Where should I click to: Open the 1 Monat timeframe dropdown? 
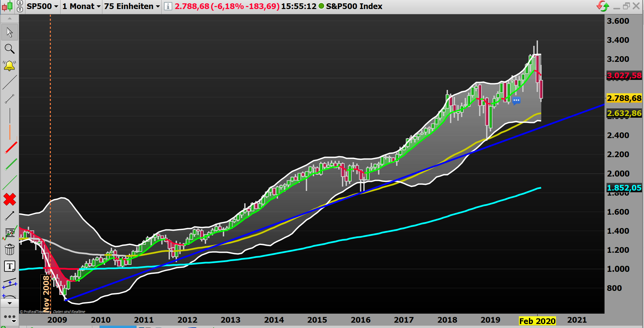[x=80, y=6]
